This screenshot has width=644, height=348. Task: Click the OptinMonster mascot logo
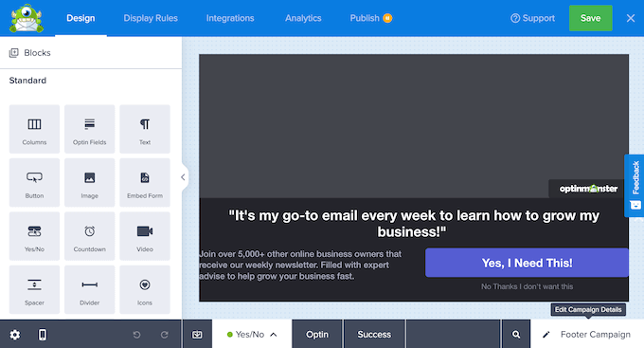[27, 19]
